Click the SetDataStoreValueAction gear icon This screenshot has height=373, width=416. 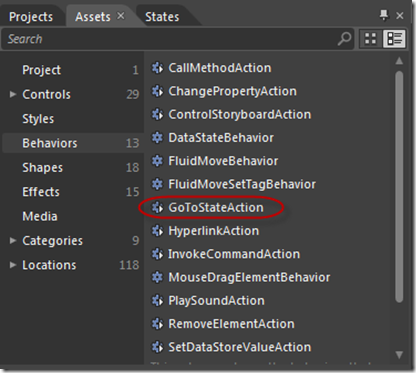157,347
